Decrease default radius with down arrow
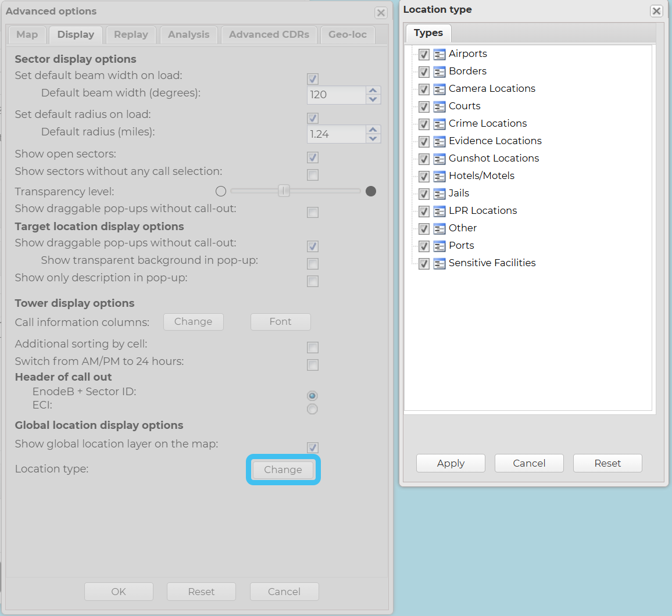This screenshot has height=616, width=672. [373, 138]
